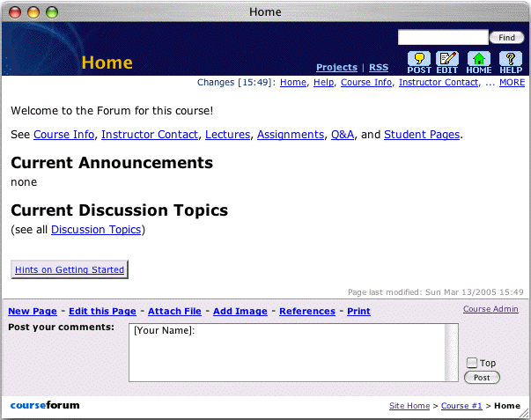Click the 'Post your comments:' label
The image size is (531, 420).
(x=62, y=328)
